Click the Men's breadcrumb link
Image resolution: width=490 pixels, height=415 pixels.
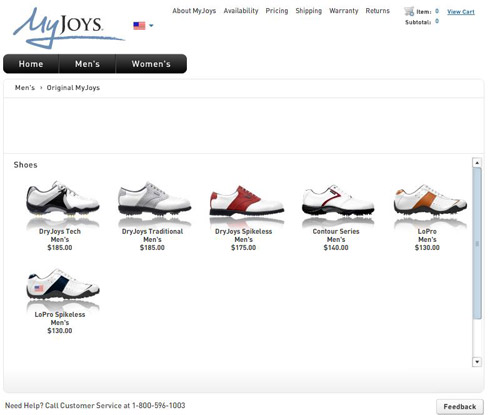point(25,88)
